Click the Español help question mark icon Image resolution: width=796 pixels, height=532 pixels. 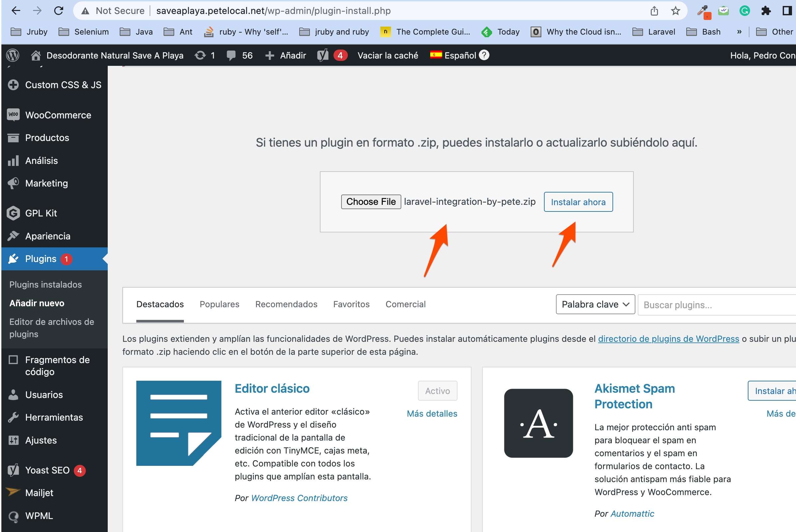point(484,55)
